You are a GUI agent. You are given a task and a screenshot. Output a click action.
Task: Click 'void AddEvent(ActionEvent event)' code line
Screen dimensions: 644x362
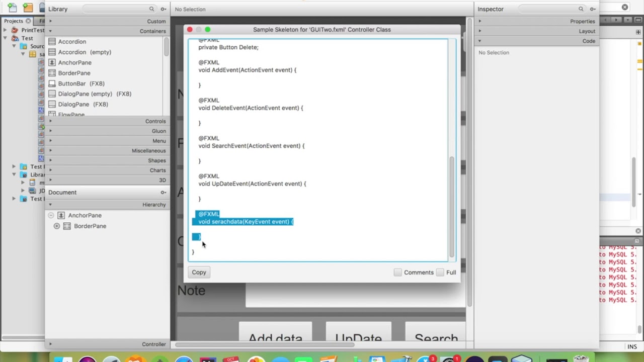[248, 70]
